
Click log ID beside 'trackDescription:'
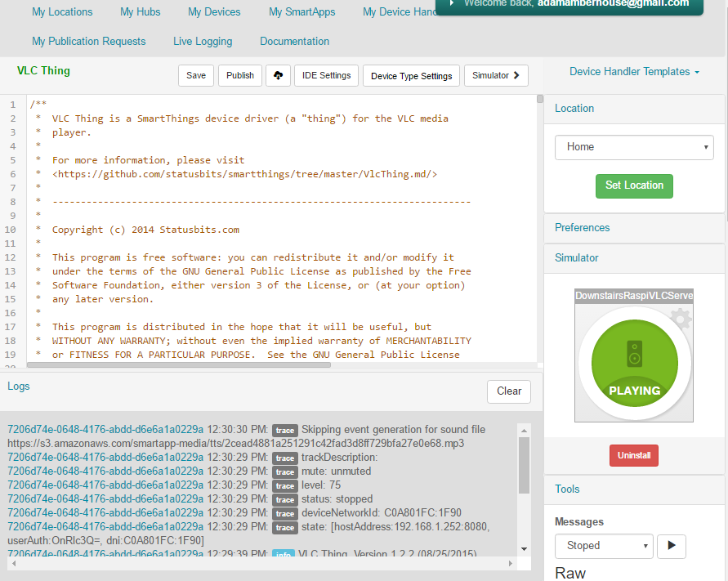(105, 458)
